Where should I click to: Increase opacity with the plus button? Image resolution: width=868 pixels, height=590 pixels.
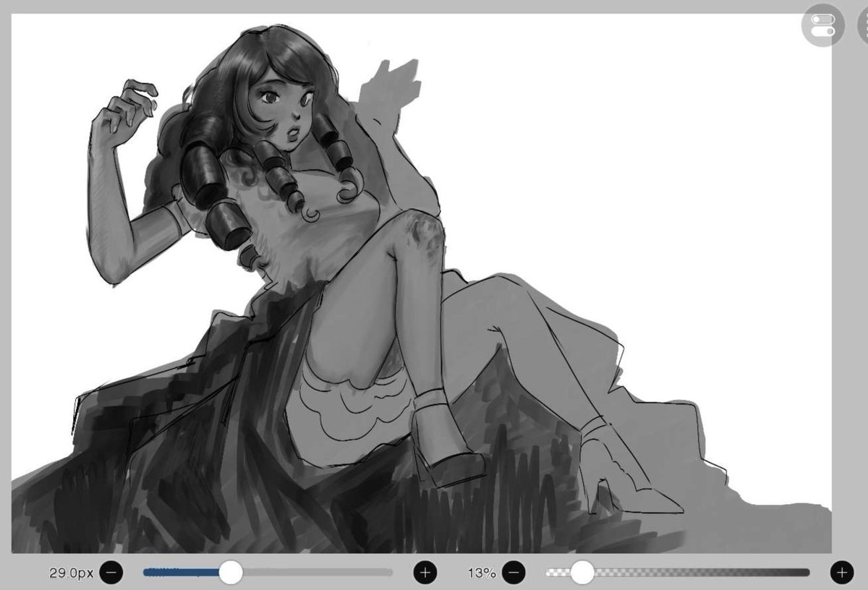click(841, 573)
